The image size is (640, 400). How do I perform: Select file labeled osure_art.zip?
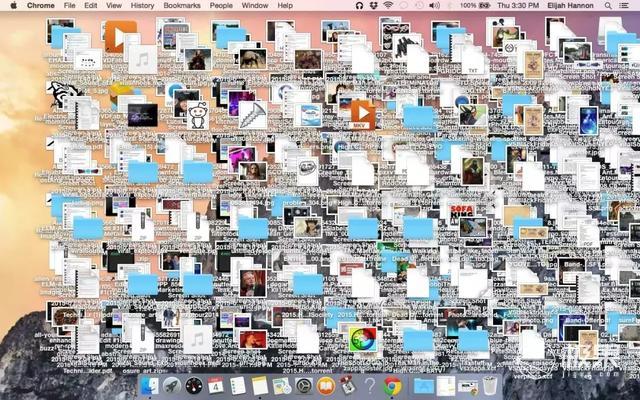[145, 371]
